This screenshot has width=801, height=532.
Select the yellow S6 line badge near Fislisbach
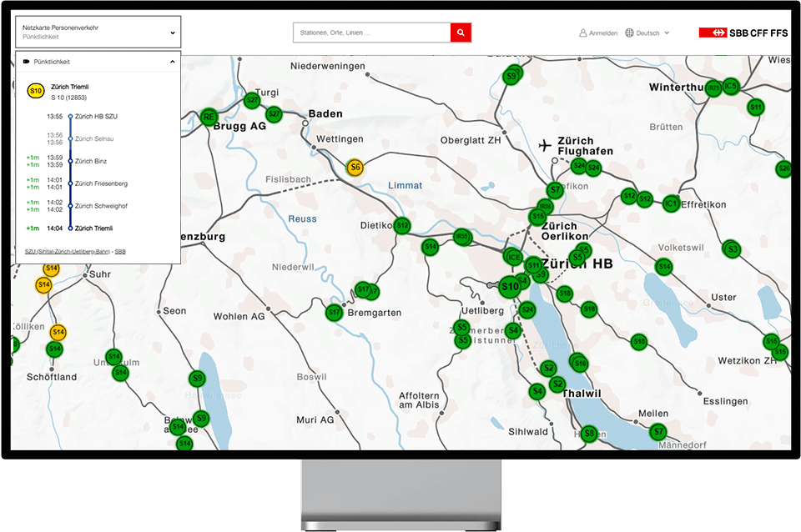tap(355, 167)
